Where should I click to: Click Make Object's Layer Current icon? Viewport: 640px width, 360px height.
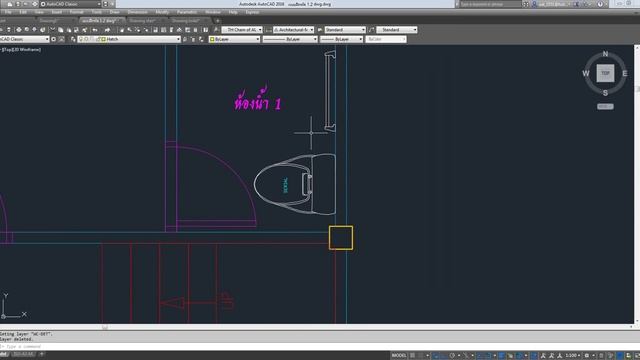tap(185, 39)
